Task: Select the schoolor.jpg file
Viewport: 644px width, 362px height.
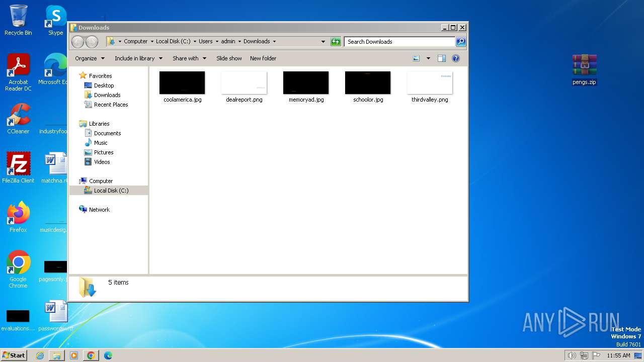Action: (368, 86)
